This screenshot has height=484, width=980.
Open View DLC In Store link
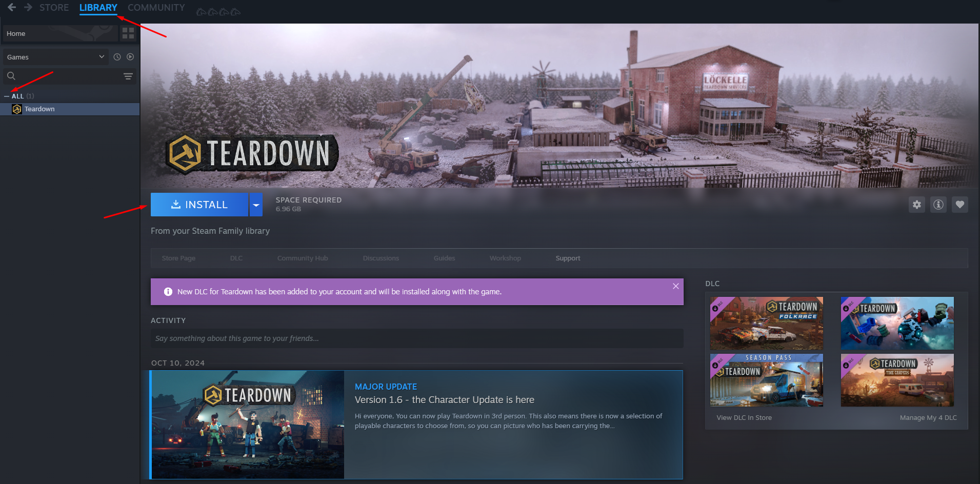click(744, 418)
